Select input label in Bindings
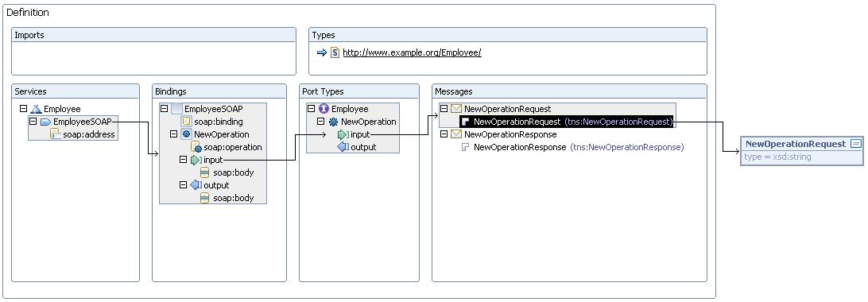The width and height of the screenshot is (868, 302). (x=213, y=160)
